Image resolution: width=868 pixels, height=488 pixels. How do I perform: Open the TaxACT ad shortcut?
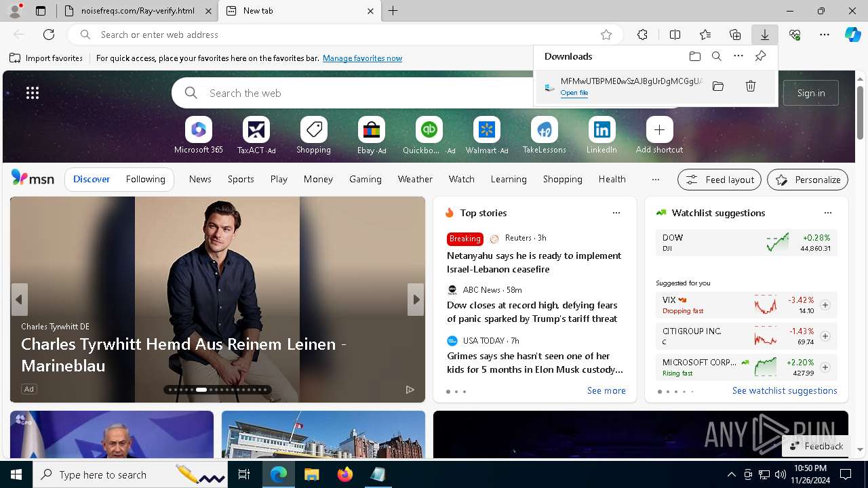click(256, 135)
